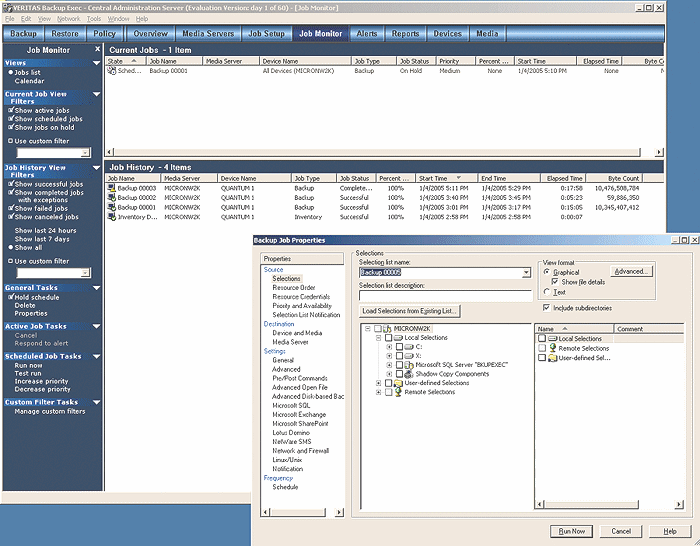
Task: Click MICRONW2K server icon in tree
Action: pyautogui.click(x=387, y=329)
